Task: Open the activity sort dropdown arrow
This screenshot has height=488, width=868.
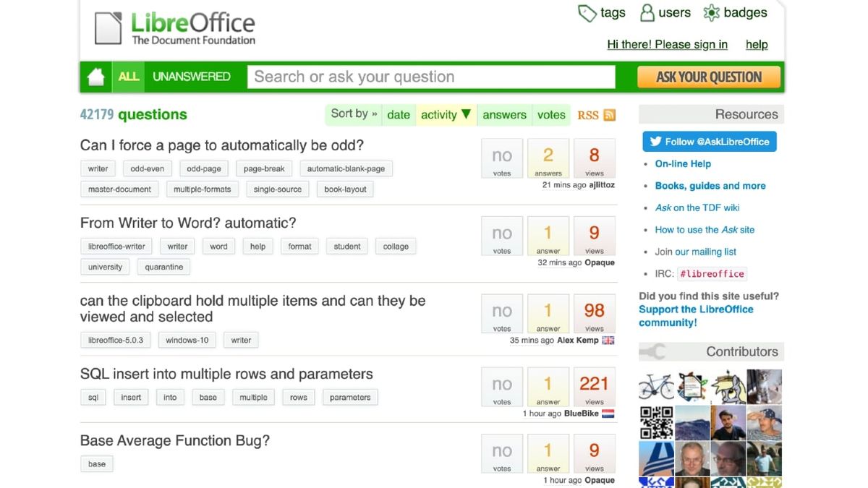Action: pos(465,114)
